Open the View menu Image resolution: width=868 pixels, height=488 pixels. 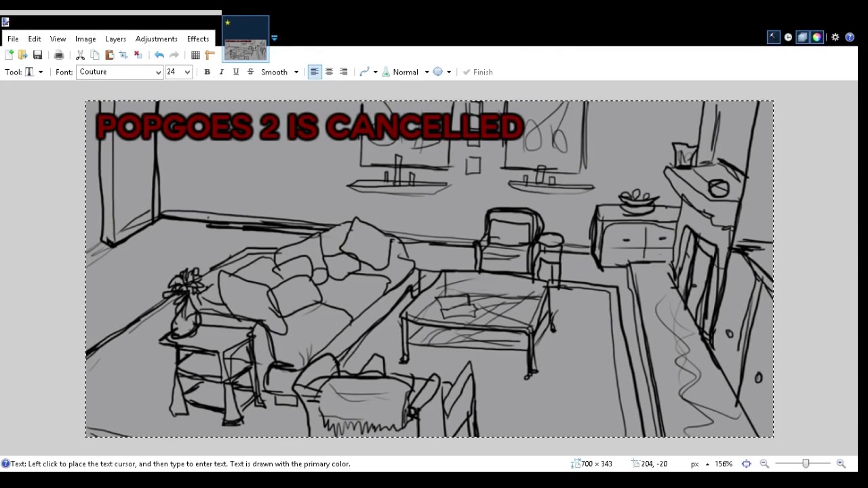click(58, 39)
